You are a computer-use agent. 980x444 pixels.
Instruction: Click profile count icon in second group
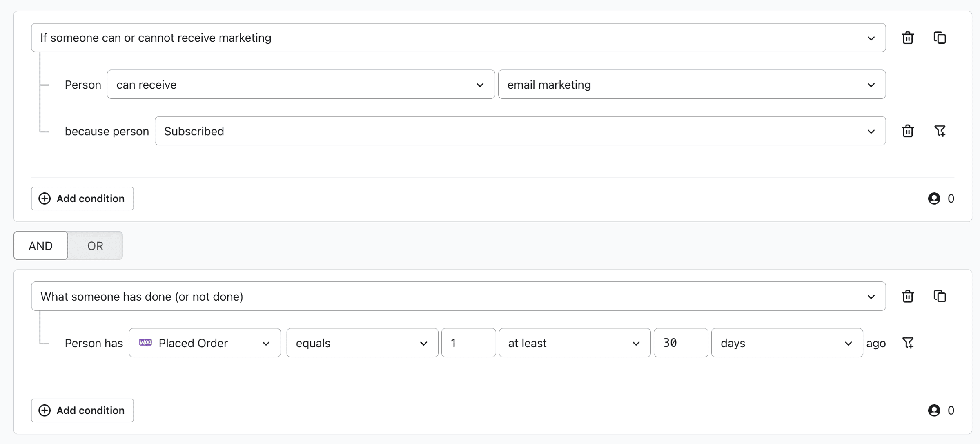[x=934, y=410]
